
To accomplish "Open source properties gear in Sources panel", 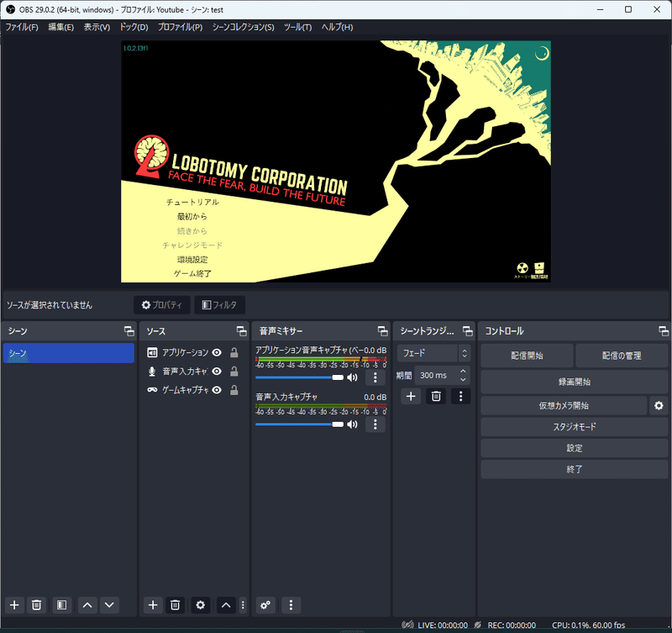I will click(200, 604).
